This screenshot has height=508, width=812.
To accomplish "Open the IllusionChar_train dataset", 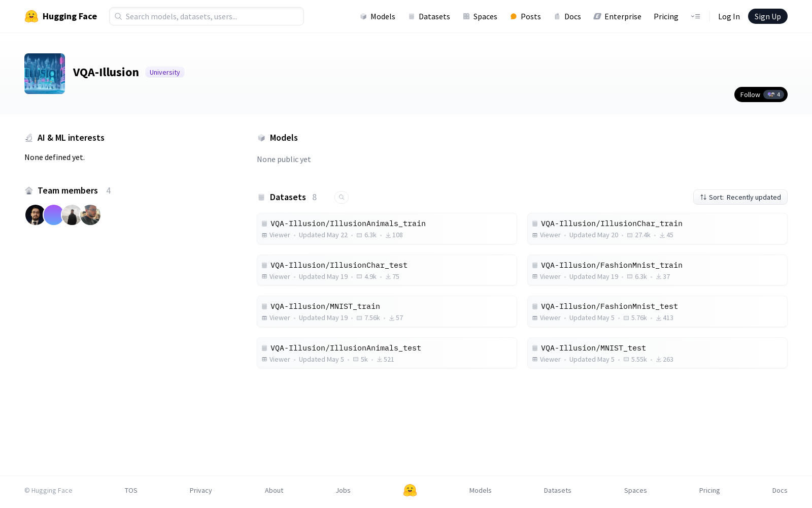I will point(657,229).
